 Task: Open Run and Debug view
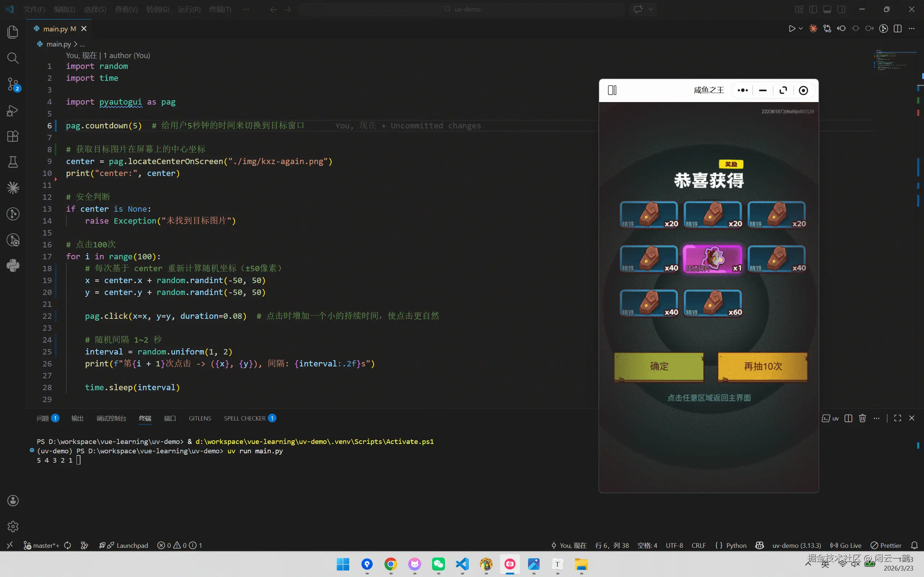(x=13, y=111)
